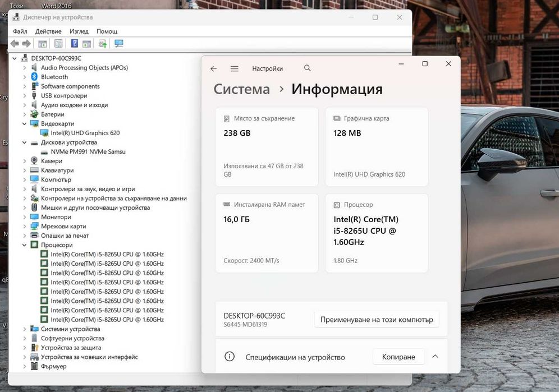Click the Properties toolbar icon
This screenshot has width=559, height=392.
(x=58, y=44)
